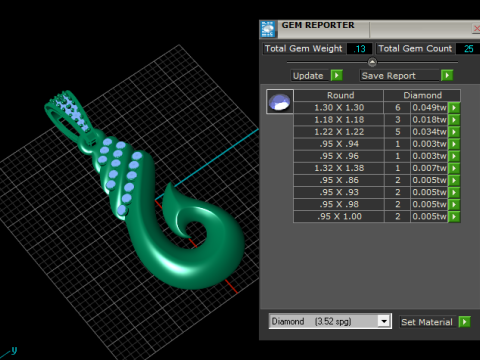This screenshot has width=480, height=360.
Task: Click the 0.049tw weight cell
Action: pos(429,108)
